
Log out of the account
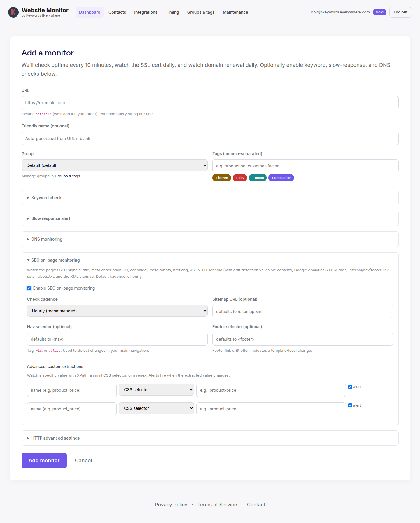pyautogui.click(x=400, y=12)
